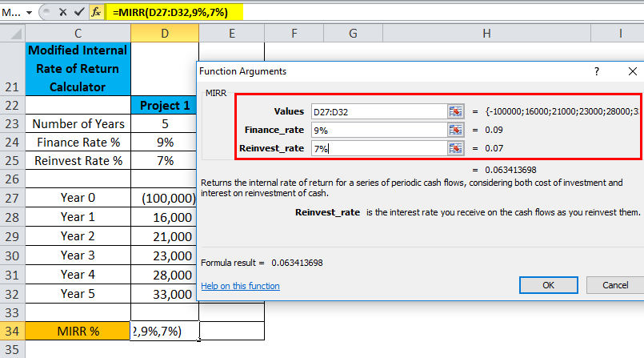The height and width of the screenshot is (358, 644).
Task: Select row 21 header
Action: tap(12, 69)
